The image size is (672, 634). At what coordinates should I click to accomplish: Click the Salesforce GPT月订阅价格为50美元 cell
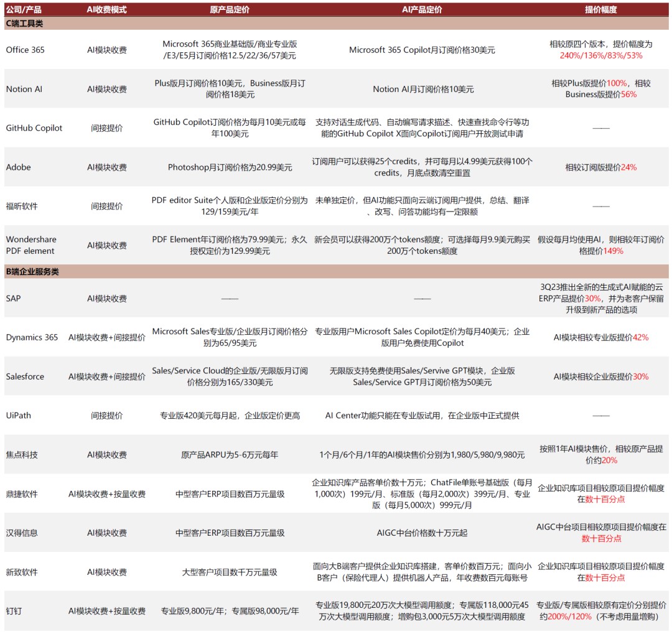tap(422, 376)
